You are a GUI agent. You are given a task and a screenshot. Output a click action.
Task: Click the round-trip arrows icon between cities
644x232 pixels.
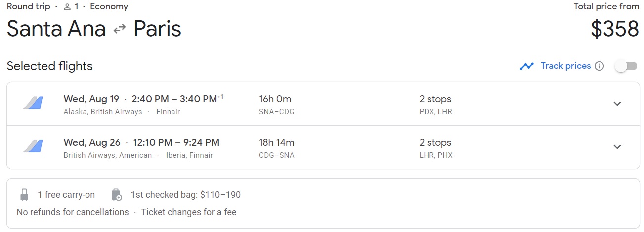click(120, 29)
